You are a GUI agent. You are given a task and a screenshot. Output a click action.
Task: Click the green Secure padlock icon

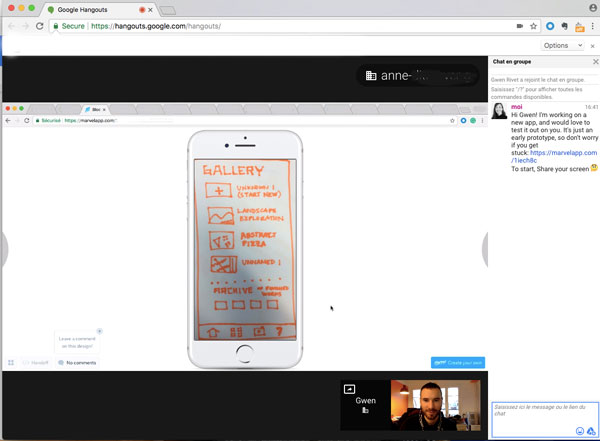56,26
